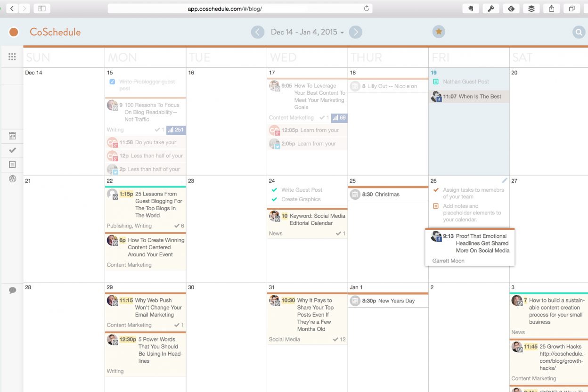Image resolution: width=588 pixels, height=392 pixels.
Task: Click the 251 stats badge on Monday post
Action: [x=176, y=130]
